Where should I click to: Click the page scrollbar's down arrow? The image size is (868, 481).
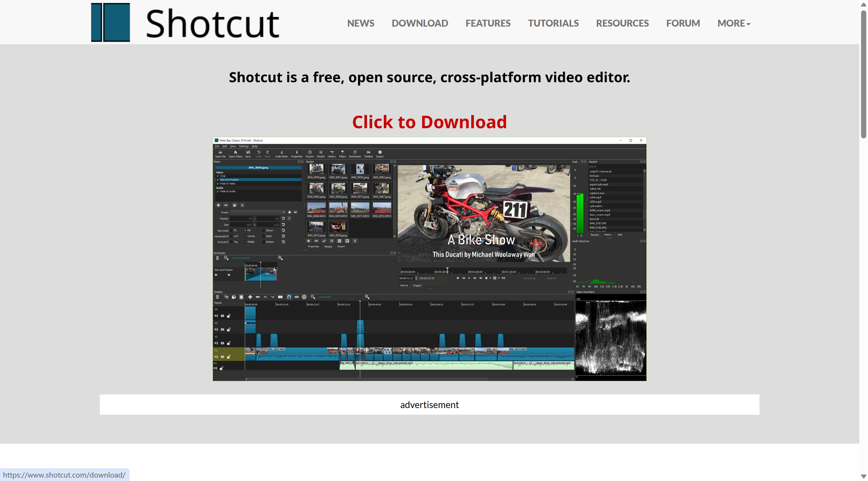[x=864, y=477]
